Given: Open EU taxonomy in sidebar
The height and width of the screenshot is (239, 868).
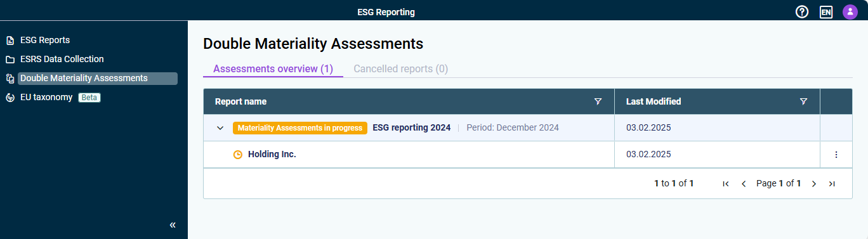Looking at the screenshot, I should (x=46, y=97).
